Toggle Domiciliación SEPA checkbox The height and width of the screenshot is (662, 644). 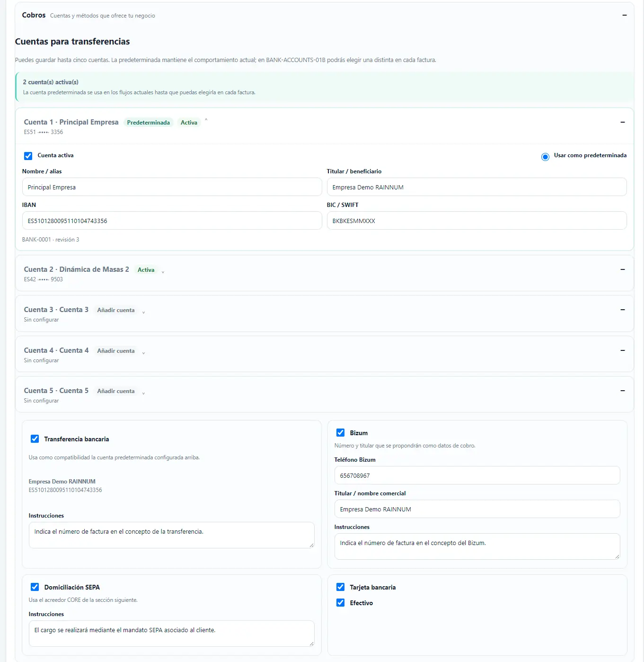(35, 587)
